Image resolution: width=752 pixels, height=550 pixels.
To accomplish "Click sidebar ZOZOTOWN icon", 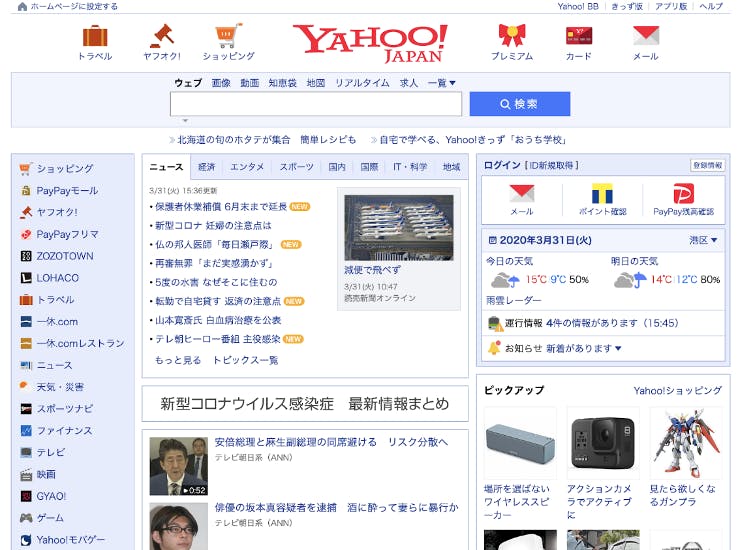I will coord(26,256).
